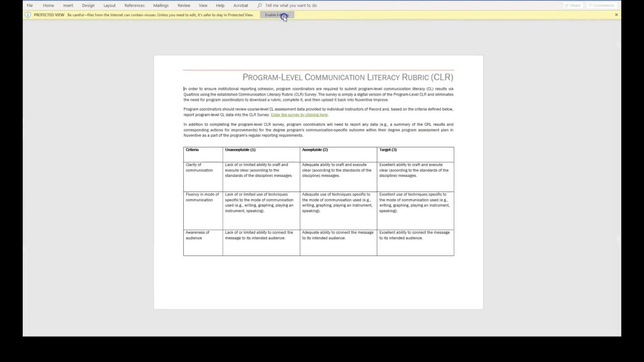Open the Insert ribbon tab
This screenshot has width=644, height=362.
coord(68,6)
